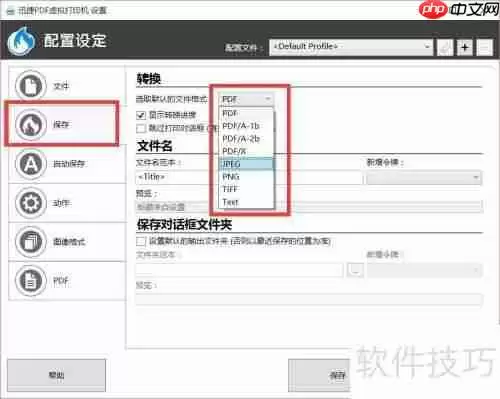Click the 帮助 button at bottom left
The image size is (500, 399).
point(56,375)
